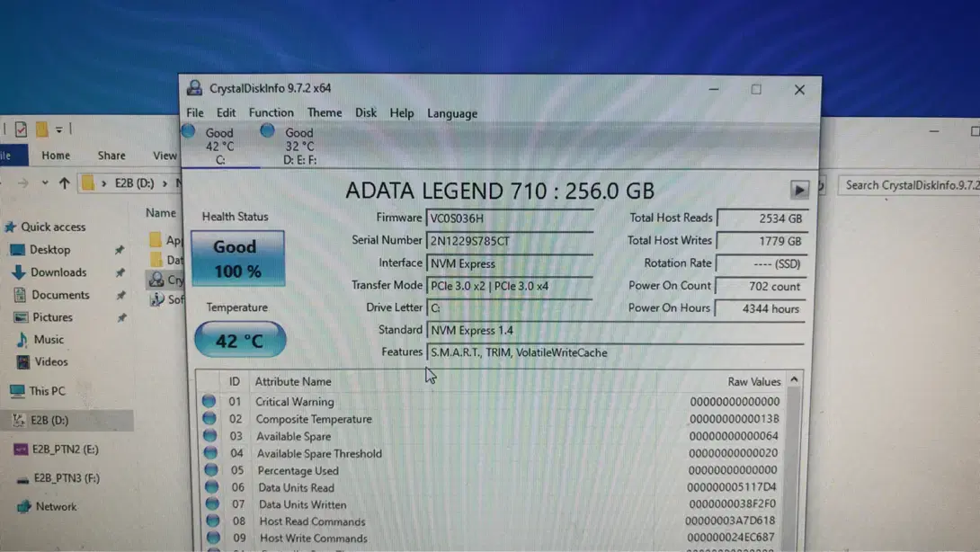Click the Explorer search box
980x552 pixels.
909,185
